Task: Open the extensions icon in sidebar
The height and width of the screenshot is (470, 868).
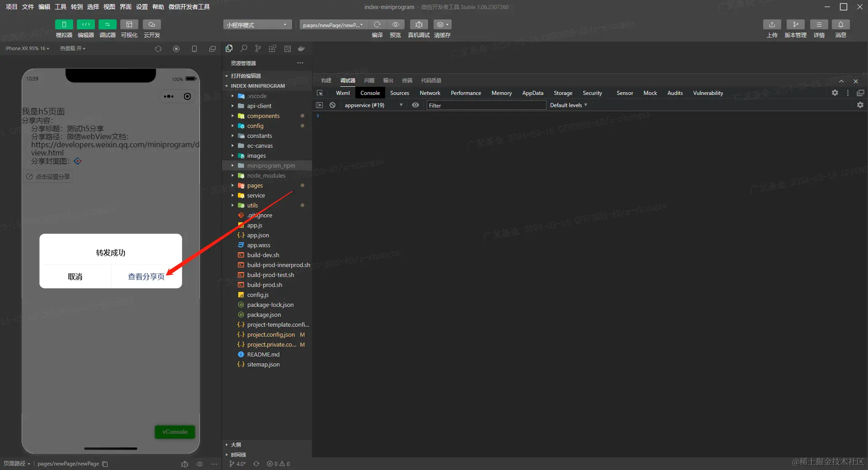Action: [272, 48]
